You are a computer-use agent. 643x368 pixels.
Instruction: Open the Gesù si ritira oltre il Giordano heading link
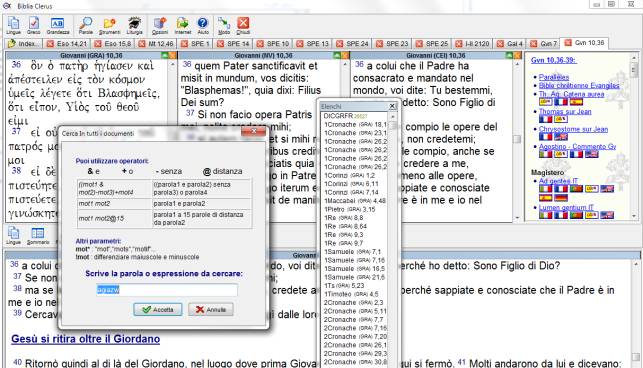coord(85,339)
